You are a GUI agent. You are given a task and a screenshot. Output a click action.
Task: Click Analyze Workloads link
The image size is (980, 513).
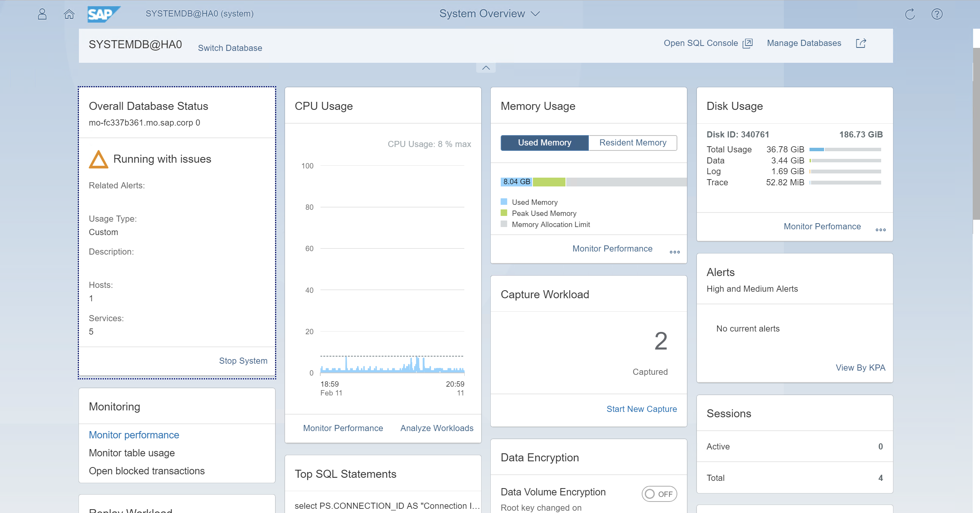coord(437,428)
